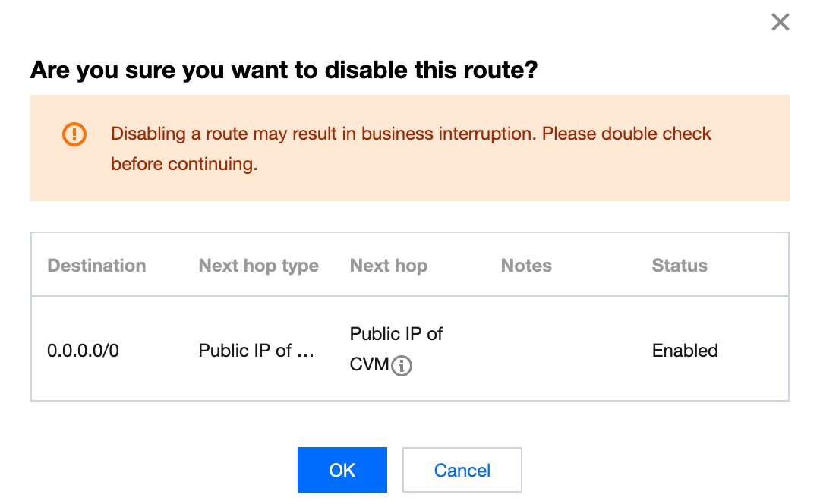Click the 'Public IP of CVM' next hop text
Image resolution: width=820 pixels, height=504 pixels.
[x=396, y=335]
